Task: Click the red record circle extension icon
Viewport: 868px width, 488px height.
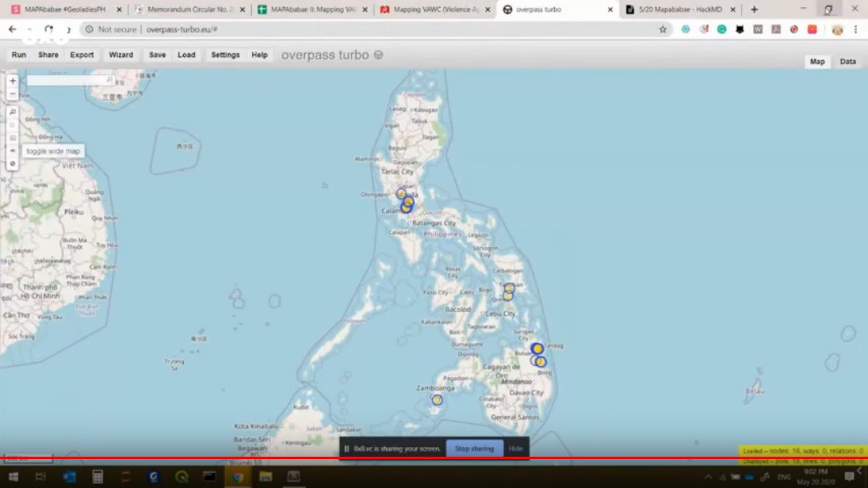Action: [794, 30]
